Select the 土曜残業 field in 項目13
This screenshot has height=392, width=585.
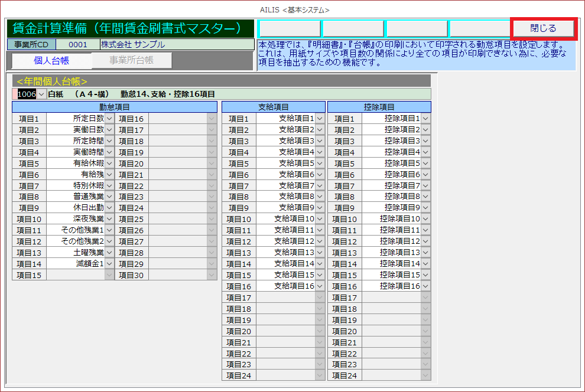click(x=76, y=253)
